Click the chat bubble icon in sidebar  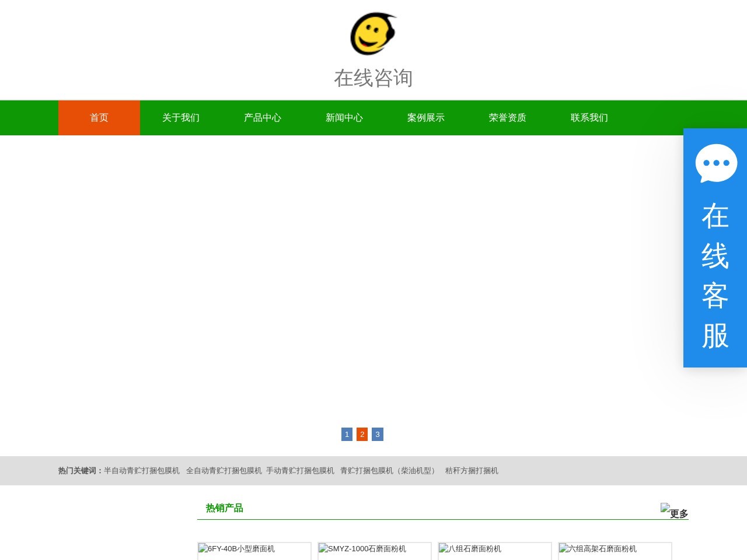click(x=716, y=163)
